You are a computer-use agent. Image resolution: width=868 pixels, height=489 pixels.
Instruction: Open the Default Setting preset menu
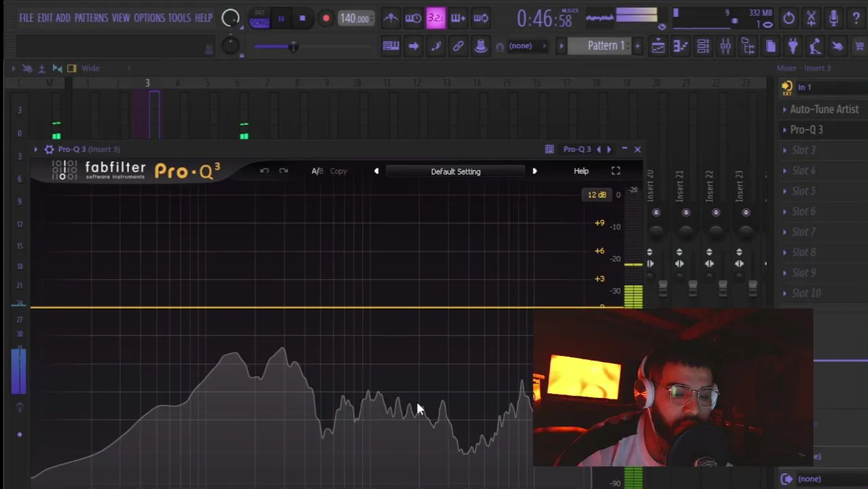pyautogui.click(x=456, y=171)
